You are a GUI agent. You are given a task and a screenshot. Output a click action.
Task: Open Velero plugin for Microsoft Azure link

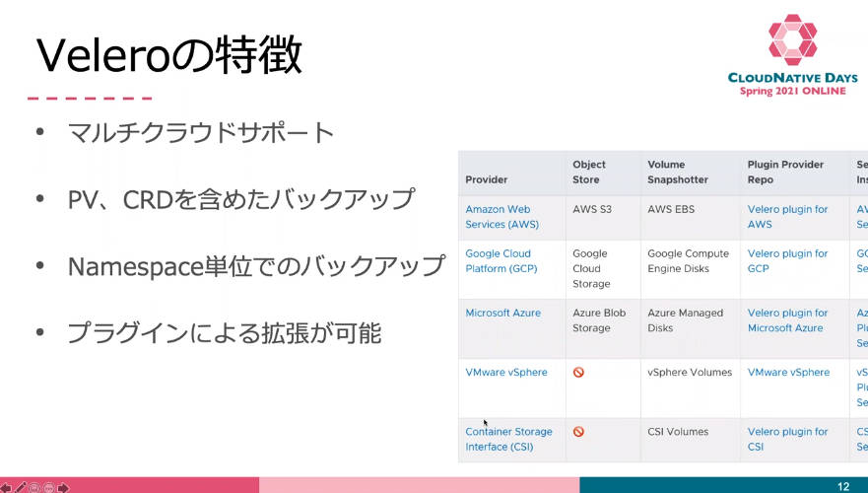click(x=787, y=320)
